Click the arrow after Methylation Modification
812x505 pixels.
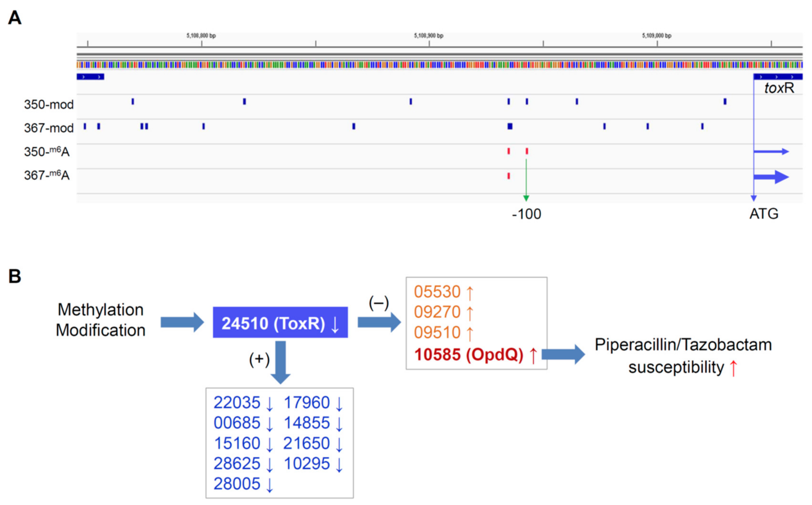pyautogui.click(x=182, y=322)
